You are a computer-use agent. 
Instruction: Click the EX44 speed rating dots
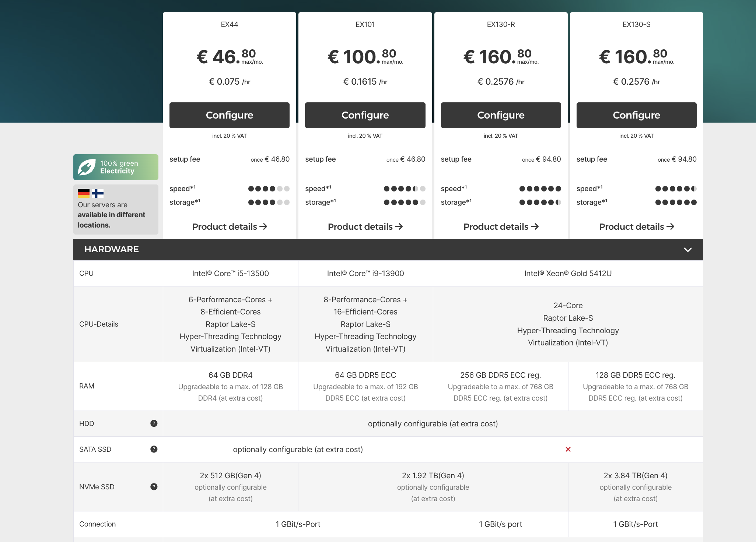pos(269,189)
